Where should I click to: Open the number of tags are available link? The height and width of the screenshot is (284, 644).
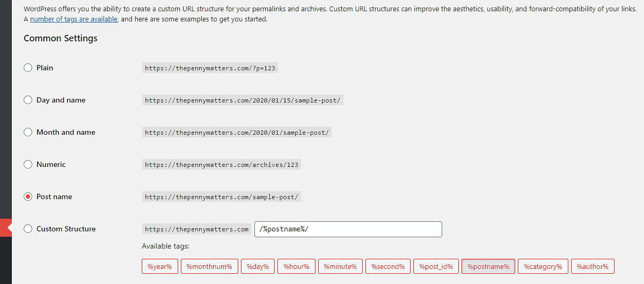coord(74,19)
